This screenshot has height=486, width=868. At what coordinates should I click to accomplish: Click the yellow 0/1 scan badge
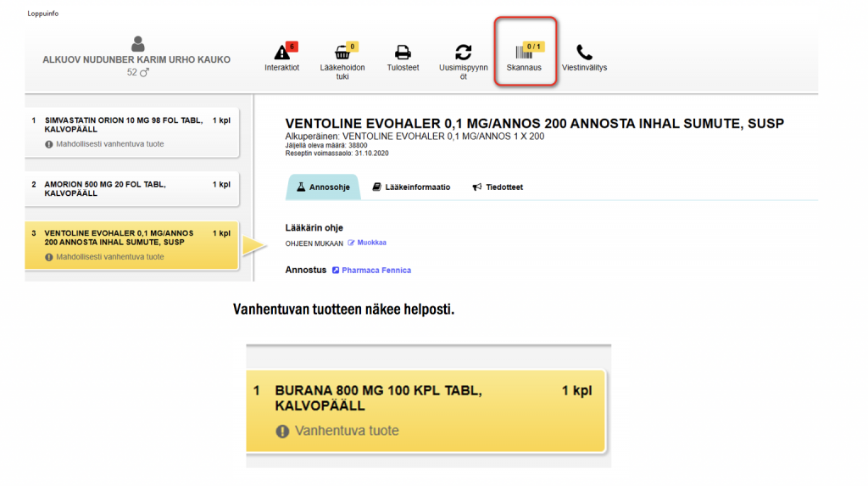(x=534, y=47)
